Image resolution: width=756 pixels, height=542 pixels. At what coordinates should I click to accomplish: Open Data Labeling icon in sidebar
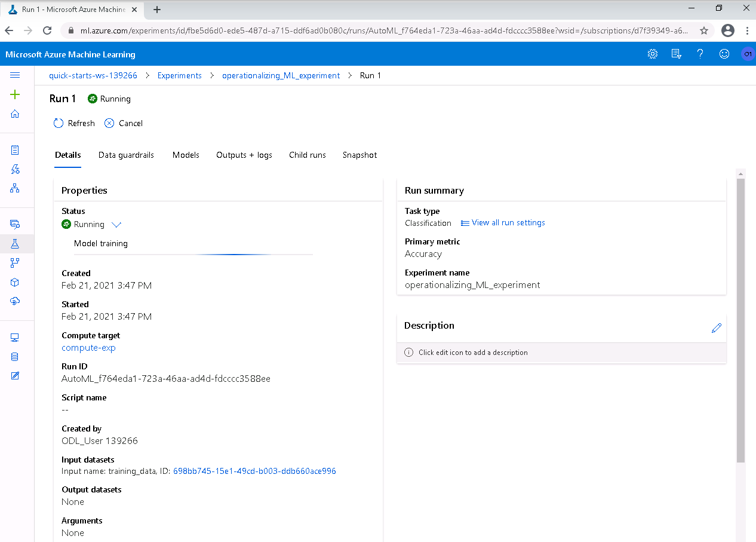15,376
